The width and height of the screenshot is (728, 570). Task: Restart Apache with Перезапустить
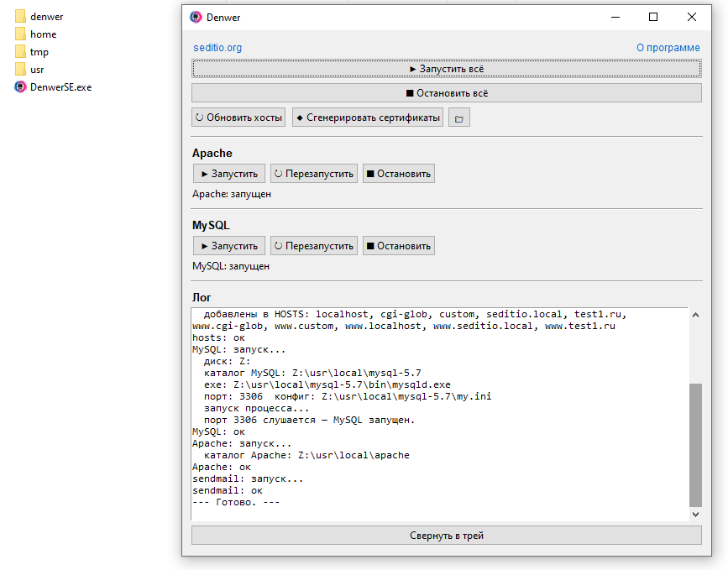[313, 174]
